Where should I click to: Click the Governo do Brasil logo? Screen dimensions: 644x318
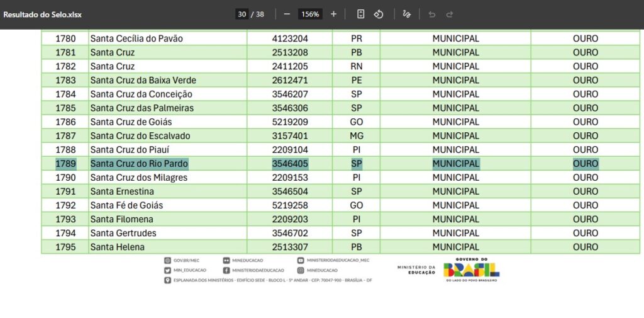pyautogui.click(x=472, y=270)
